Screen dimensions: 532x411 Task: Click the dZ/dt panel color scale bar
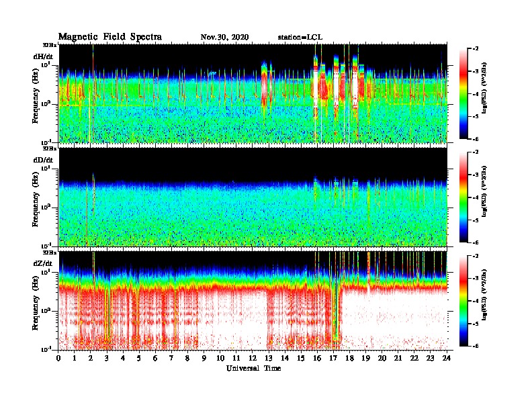pyautogui.click(x=463, y=301)
